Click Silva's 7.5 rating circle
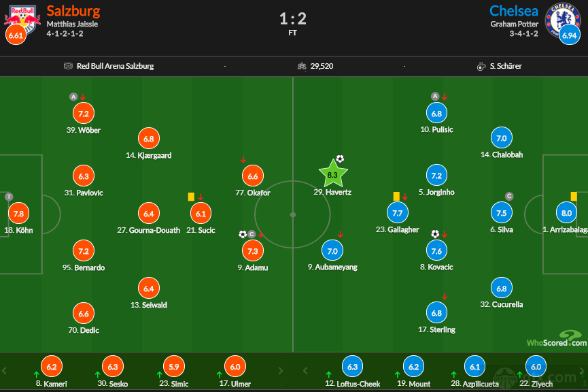588x392 pixels. [x=502, y=213]
